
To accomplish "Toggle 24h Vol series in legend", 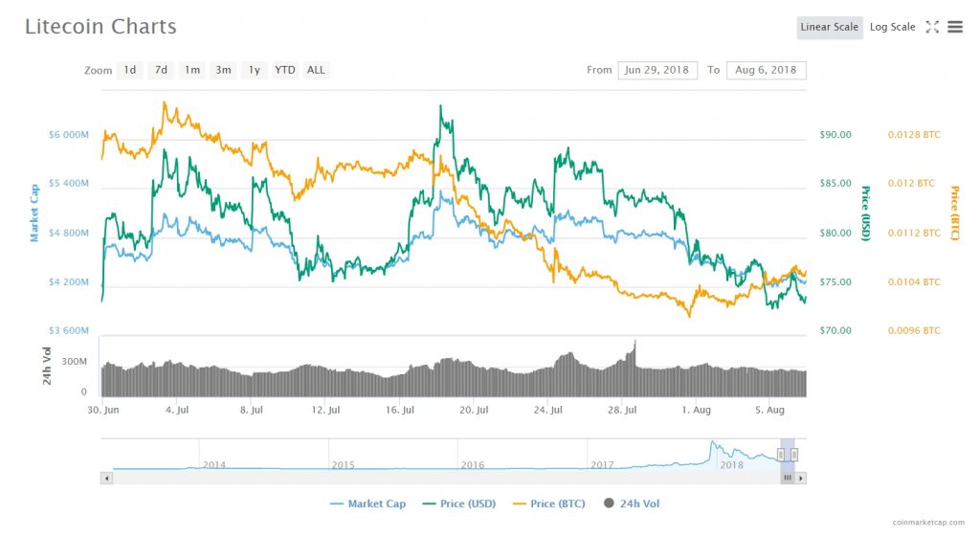I will click(632, 503).
